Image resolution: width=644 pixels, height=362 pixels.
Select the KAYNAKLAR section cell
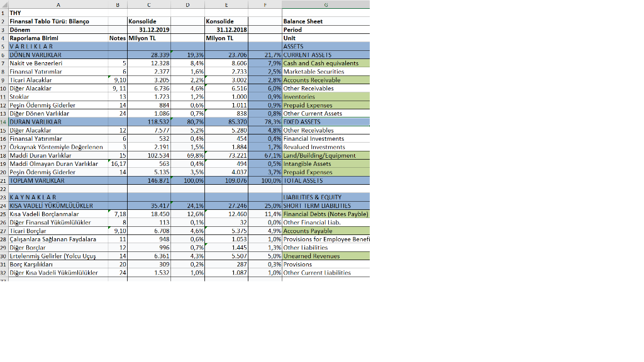[58, 197]
